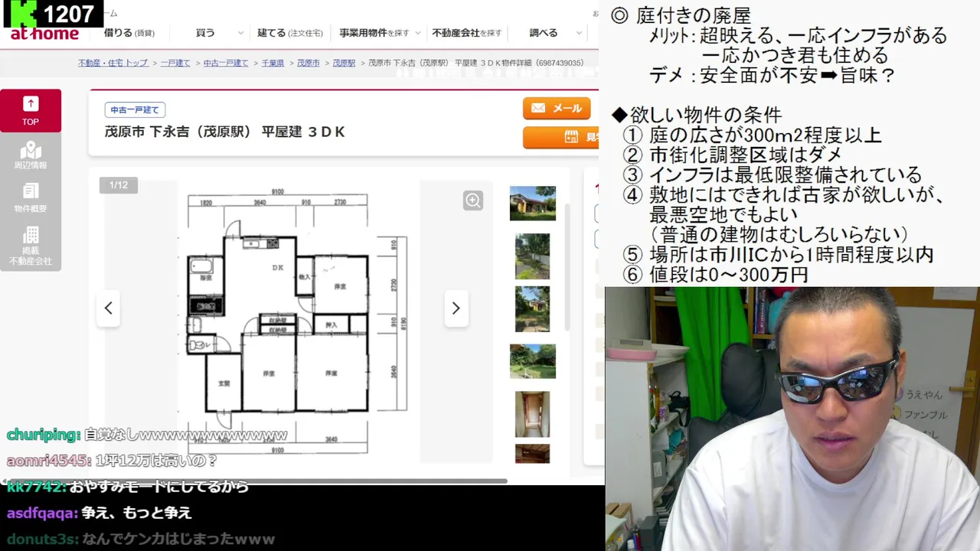The width and height of the screenshot is (980, 551).
Task: Select the house exterior thumbnail at top
Action: coord(533,203)
